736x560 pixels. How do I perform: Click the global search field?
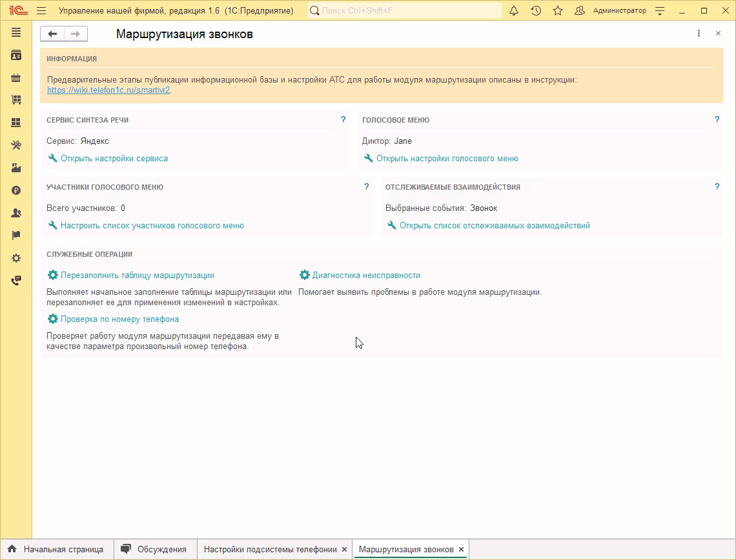click(407, 11)
